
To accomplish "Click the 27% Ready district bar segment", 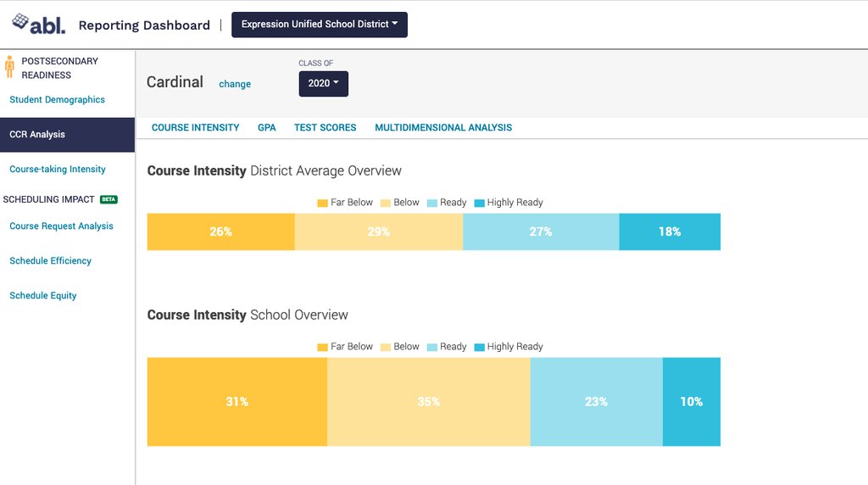I will click(x=541, y=232).
